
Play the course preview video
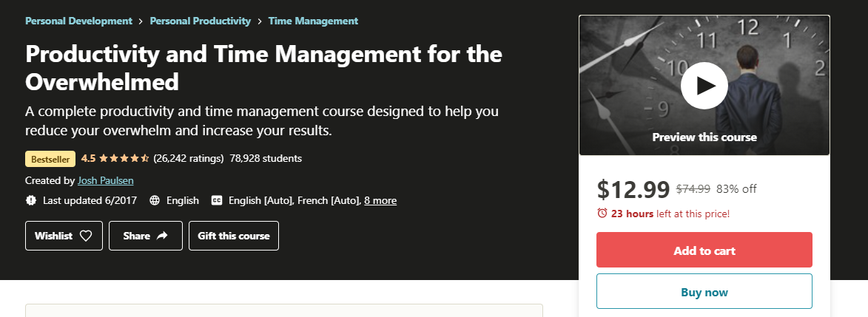pos(704,86)
